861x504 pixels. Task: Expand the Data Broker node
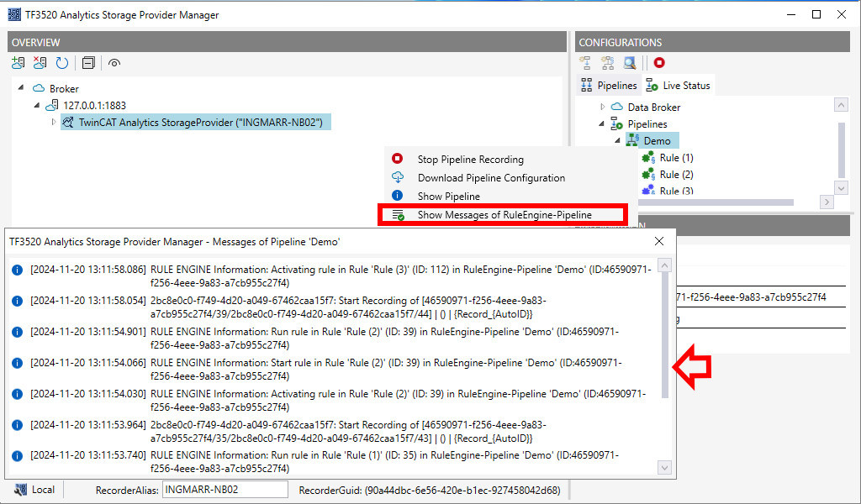(602, 107)
